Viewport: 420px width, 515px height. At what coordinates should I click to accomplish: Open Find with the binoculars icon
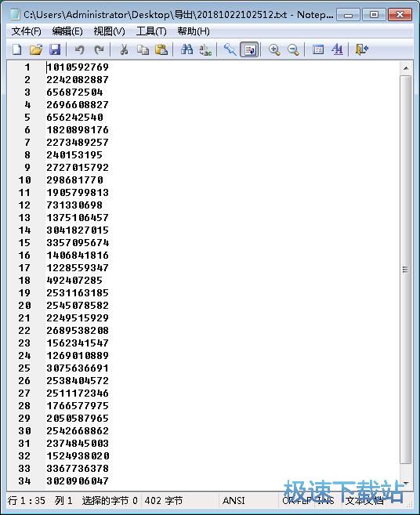186,49
